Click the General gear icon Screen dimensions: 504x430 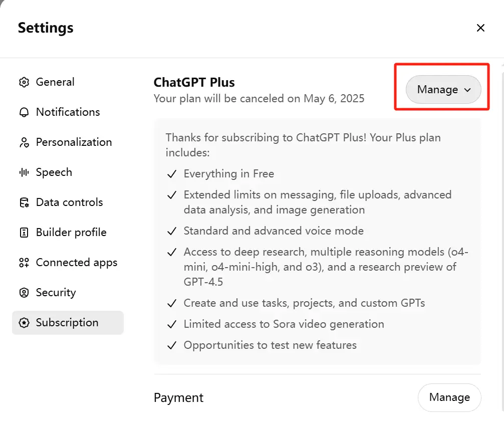click(24, 82)
